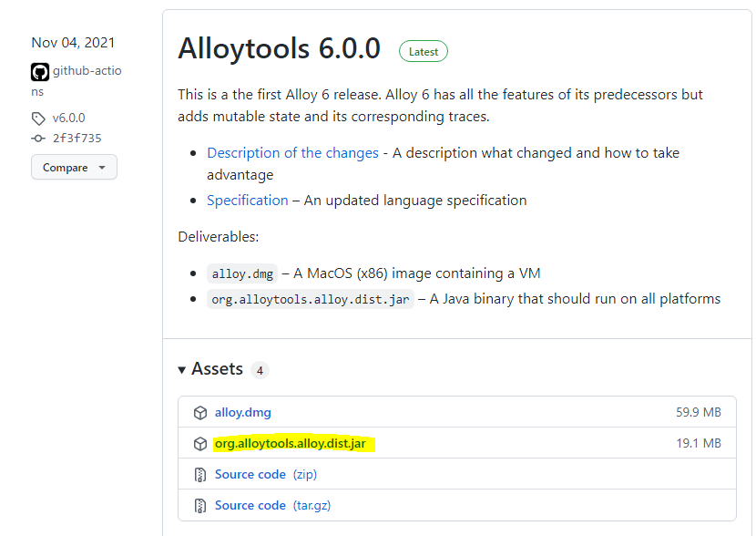Click the package icon next to org.alloytools.alloy.dist.jar
Viewport: 756px width, 536px height.
click(200, 444)
